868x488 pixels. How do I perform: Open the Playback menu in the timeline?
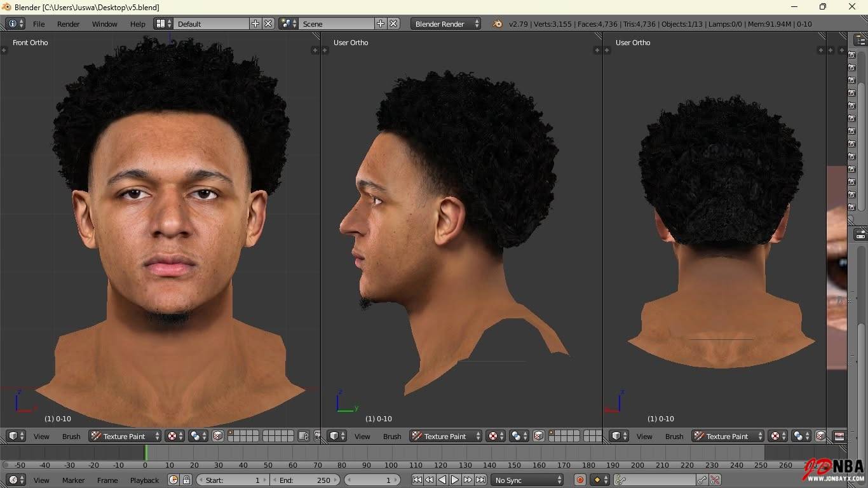(145, 480)
